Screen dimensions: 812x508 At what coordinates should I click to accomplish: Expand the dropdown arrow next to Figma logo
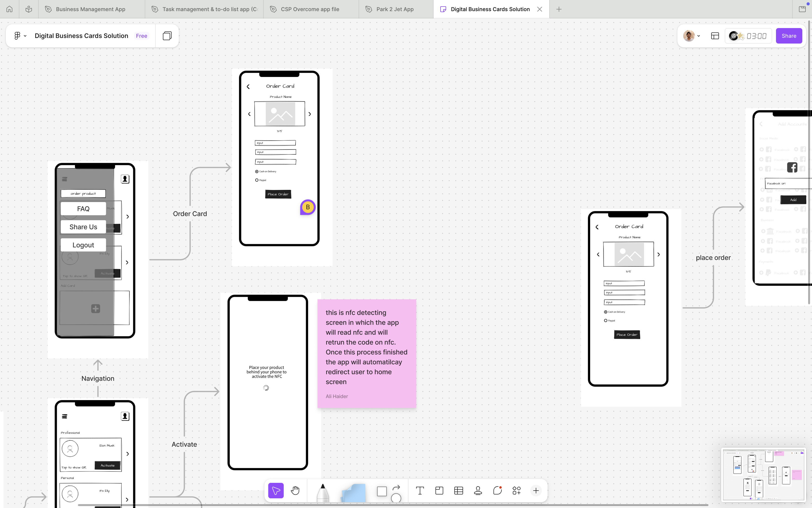pyautogui.click(x=25, y=36)
